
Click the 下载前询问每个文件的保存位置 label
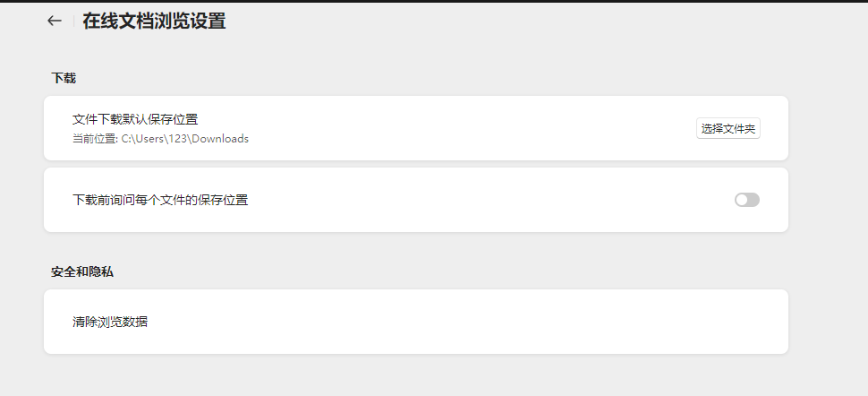(x=160, y=200)
